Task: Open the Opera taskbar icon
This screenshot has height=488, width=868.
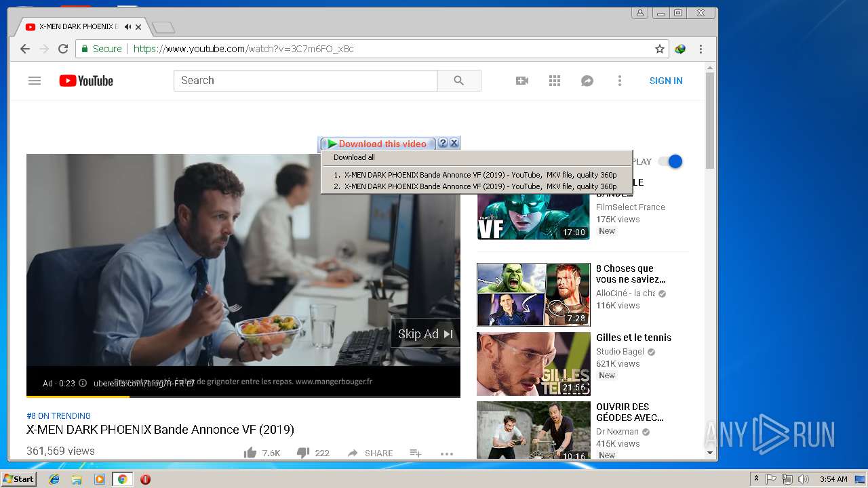Action: 145,479
